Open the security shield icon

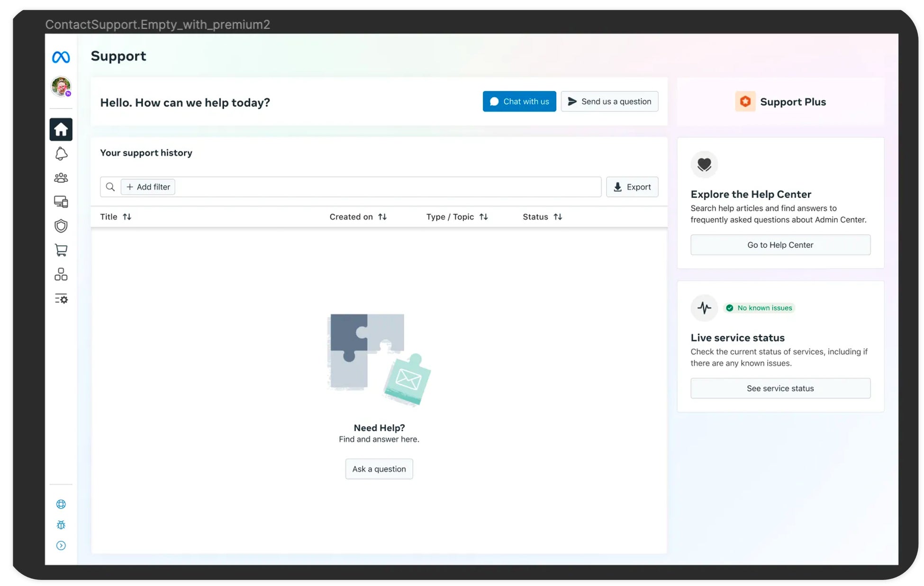click(61, 226)
